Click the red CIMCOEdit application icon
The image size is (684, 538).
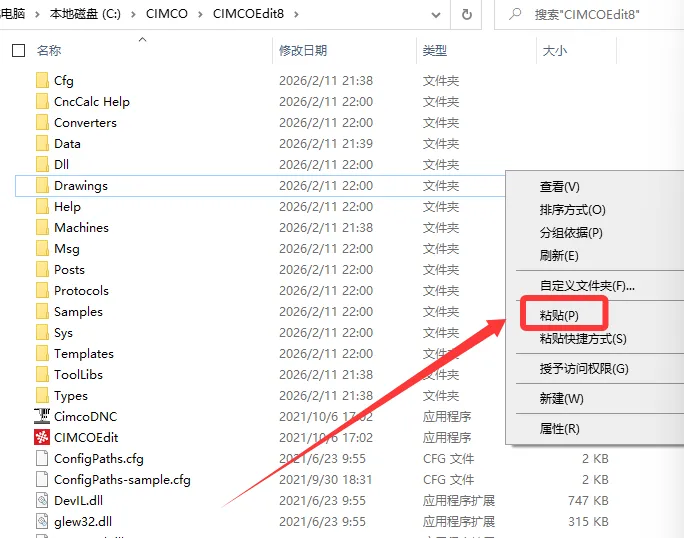[42, 437]
